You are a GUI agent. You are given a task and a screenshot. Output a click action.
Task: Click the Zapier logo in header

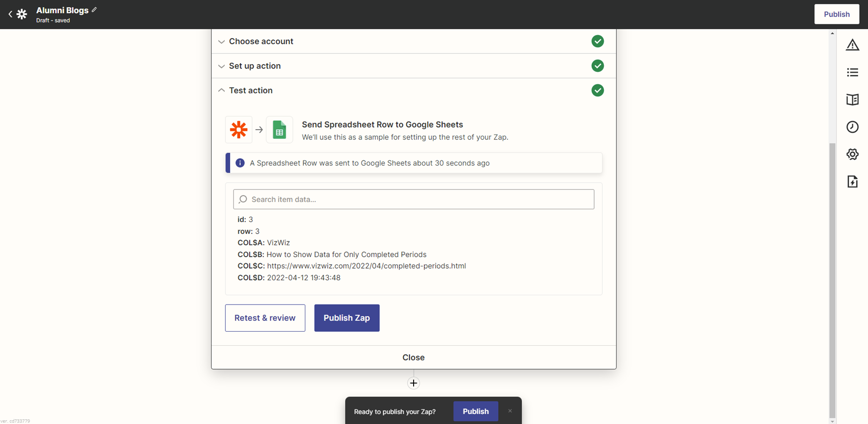click(x=22, y=14)
